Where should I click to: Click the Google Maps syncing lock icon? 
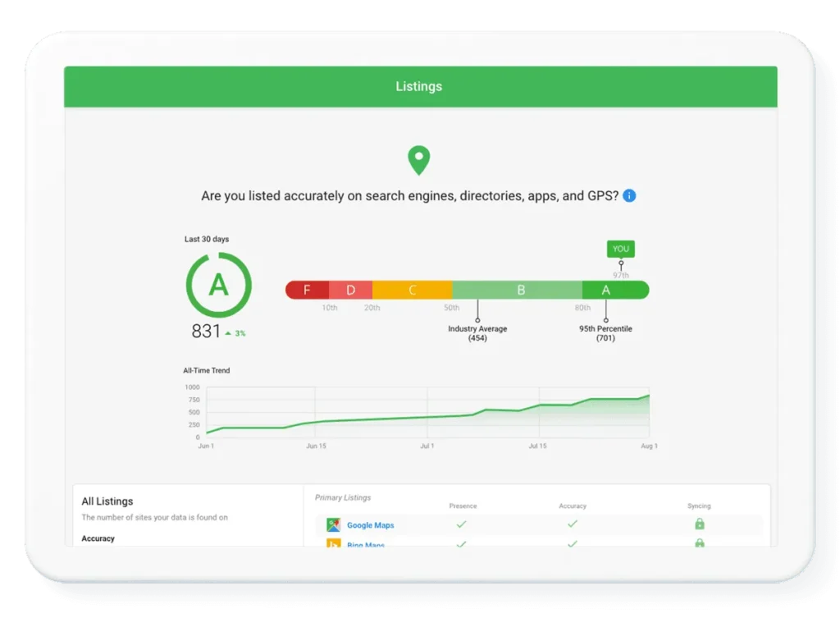point(699,524)
